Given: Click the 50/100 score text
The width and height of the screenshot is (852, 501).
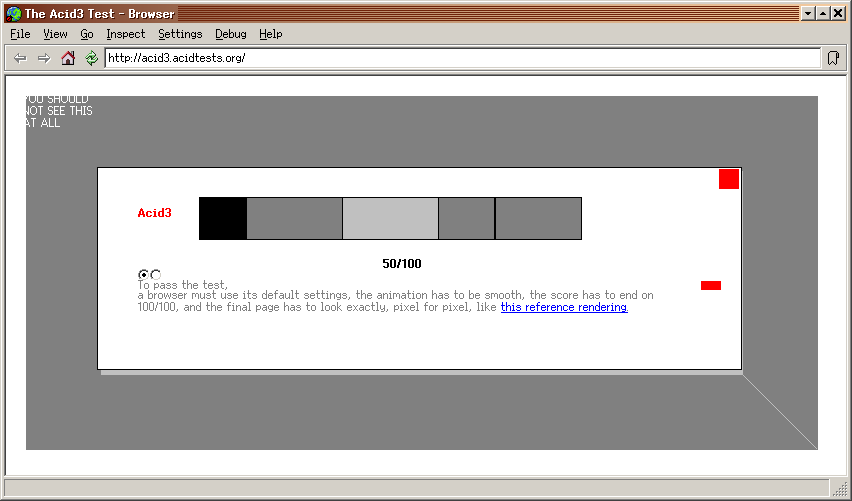Looking at the screenshot, I should 402,264.
